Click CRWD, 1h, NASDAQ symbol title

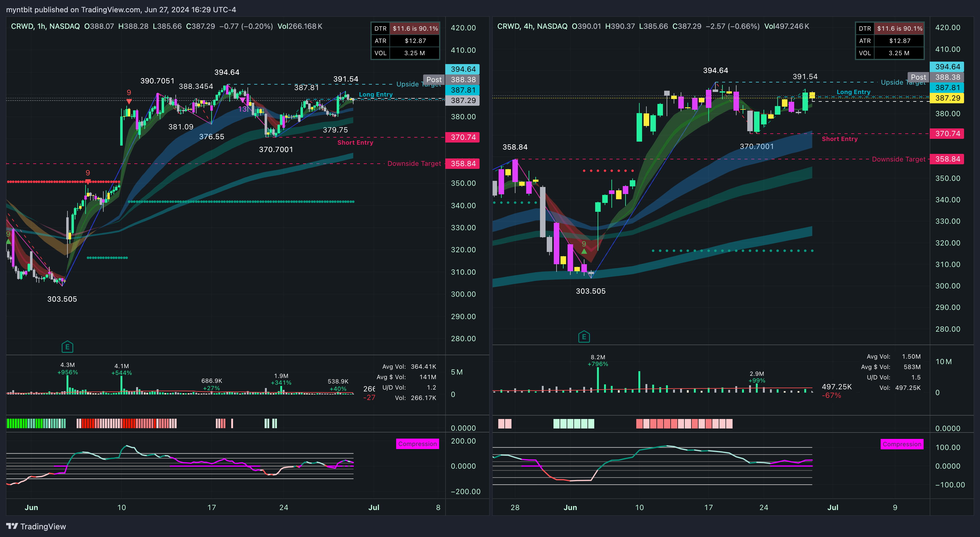pos(45,26)
